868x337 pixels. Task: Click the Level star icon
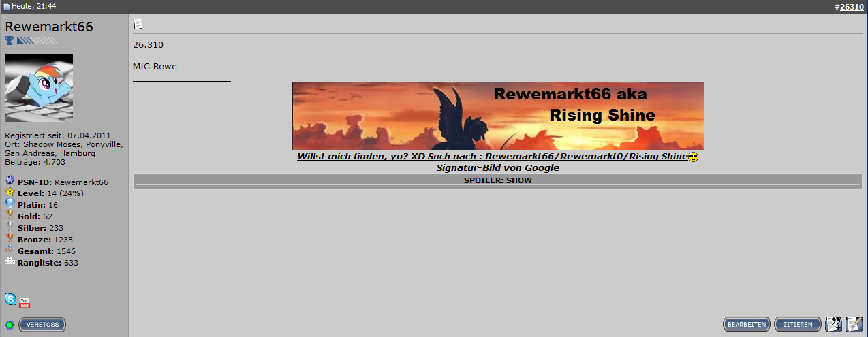(x=10, y=193)
